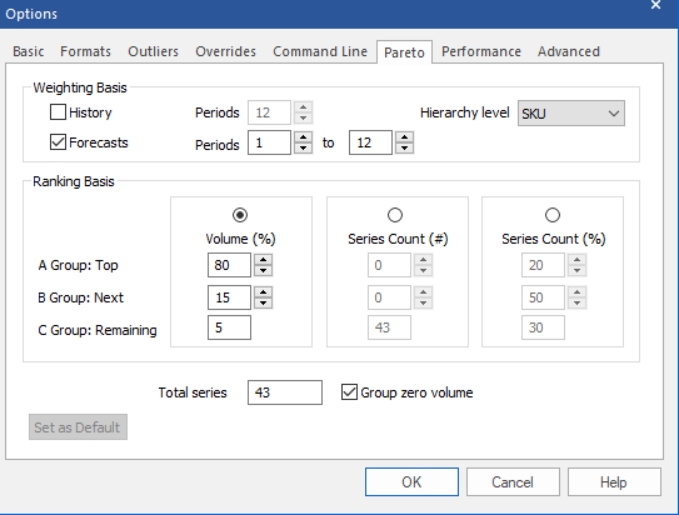679x515 pixels.
Task: Increase A Group Top volume percentage
Action: (x=263, y=259)
